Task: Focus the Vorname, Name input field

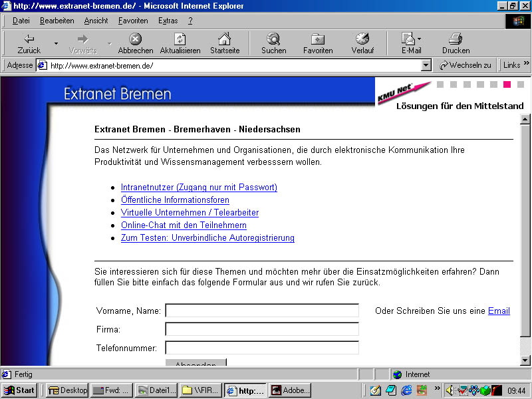Action: click(262, 311)
